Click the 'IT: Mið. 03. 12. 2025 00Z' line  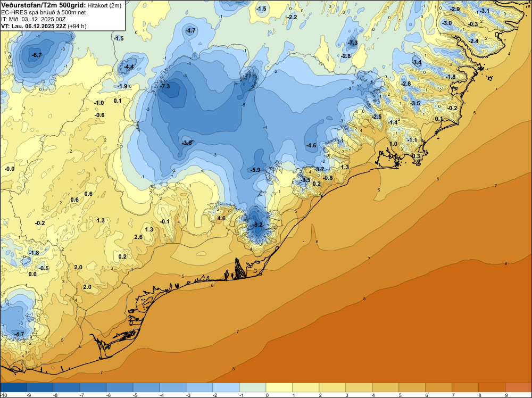pyautogui.click(x=33, y=19)
